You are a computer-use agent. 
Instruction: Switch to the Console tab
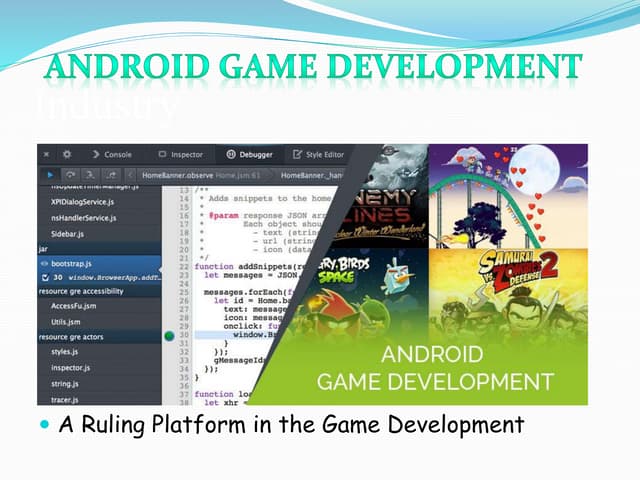[111, 155]
